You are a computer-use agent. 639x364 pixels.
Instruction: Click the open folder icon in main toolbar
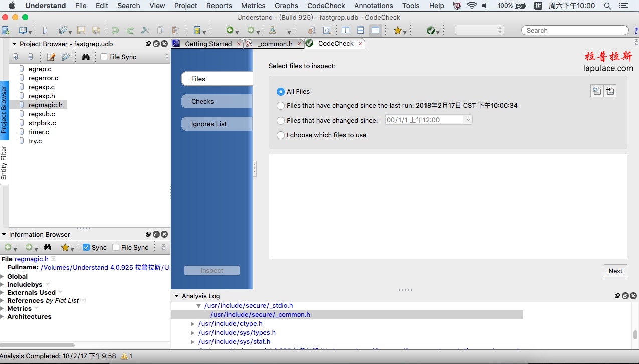pos(63,30)
